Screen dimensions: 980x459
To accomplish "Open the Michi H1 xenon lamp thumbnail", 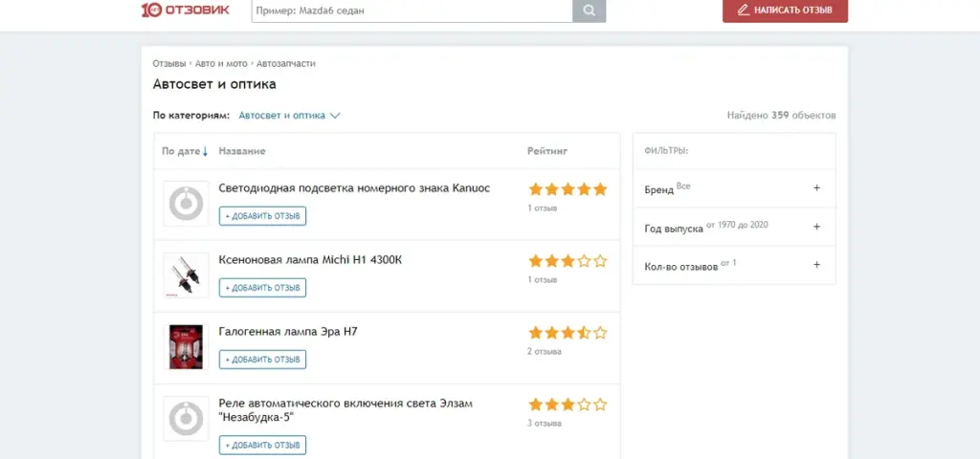I will coord(186,275).
